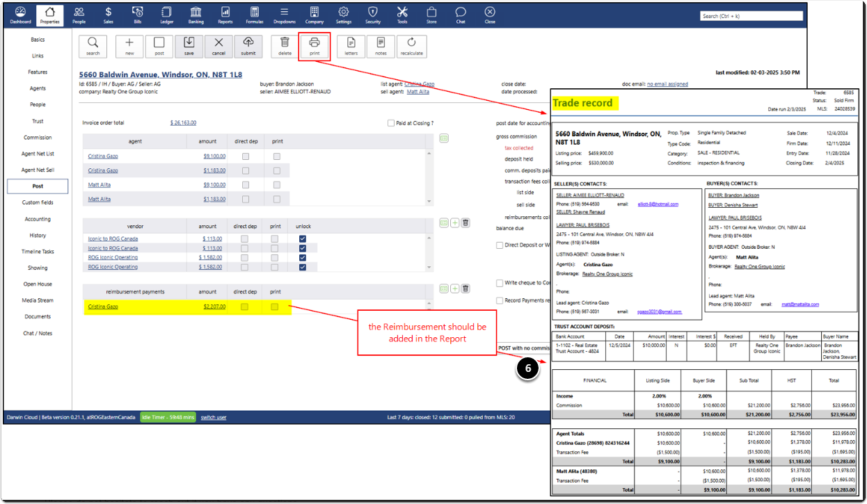Open the Chat bubble in top bar

(461, 15)
